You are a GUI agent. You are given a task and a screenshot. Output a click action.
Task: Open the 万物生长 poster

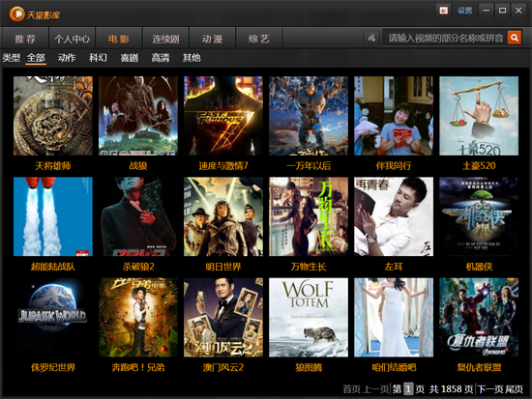[309, 216]
